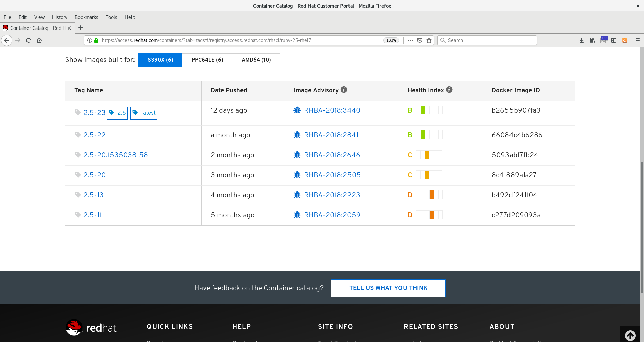Click the Red Hat logo in footer
The image size is (644, 342).
pyautogui.click(x=92, y=328)
